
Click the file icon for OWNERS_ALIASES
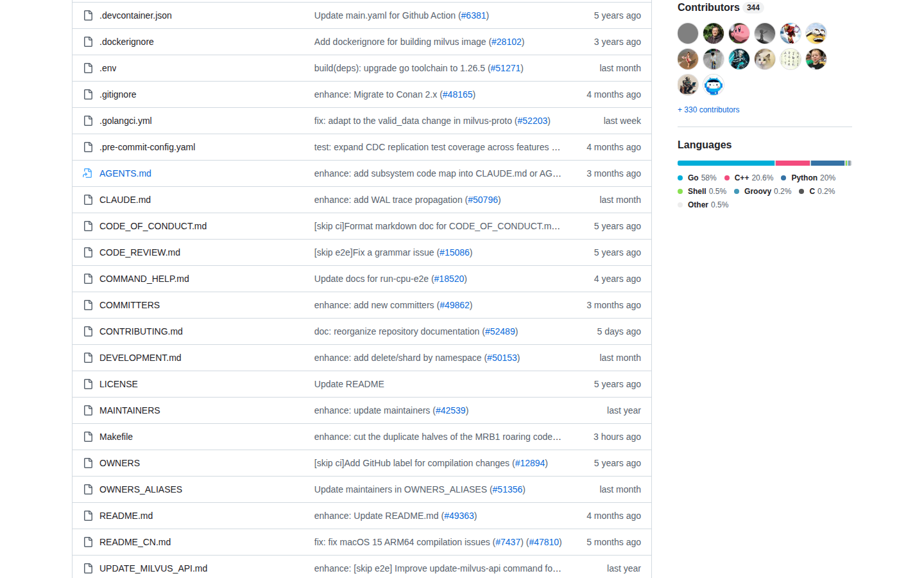(88, 489)
